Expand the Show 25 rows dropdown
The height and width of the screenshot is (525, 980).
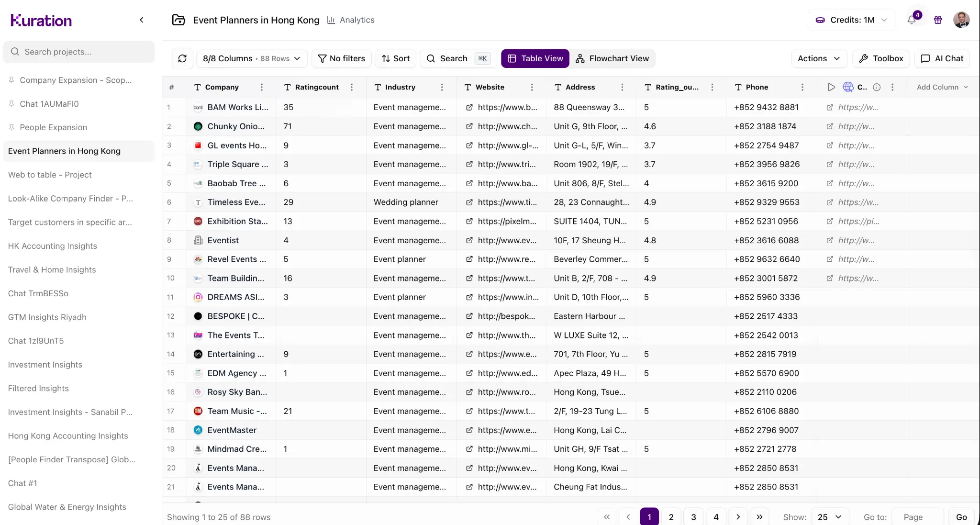pos(828,517)
